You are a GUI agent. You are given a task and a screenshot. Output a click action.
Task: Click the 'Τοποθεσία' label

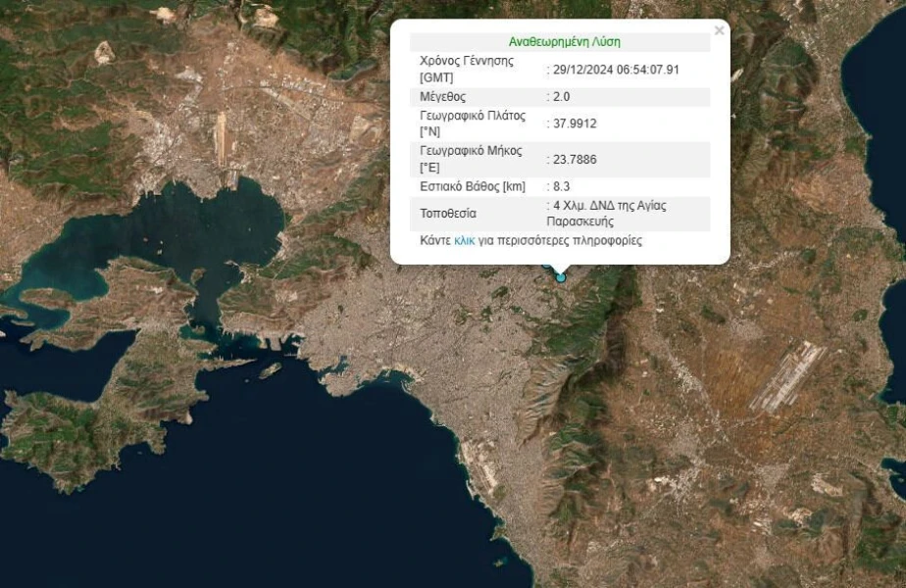pyautogui.click(x=448, y=214)
